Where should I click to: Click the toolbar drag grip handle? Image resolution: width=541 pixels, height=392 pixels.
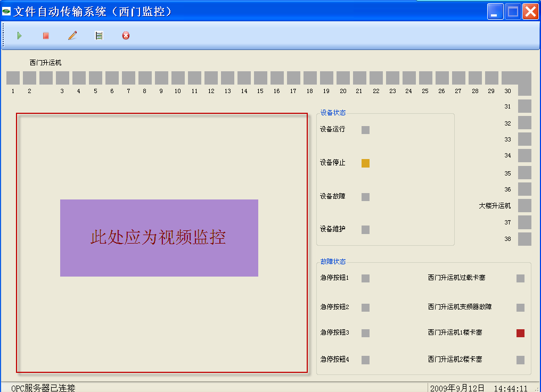point(3,35)
